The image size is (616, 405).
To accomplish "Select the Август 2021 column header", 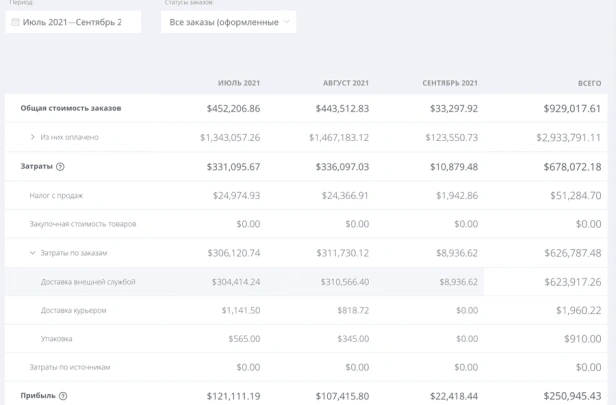I will click(x=346, y=82).
